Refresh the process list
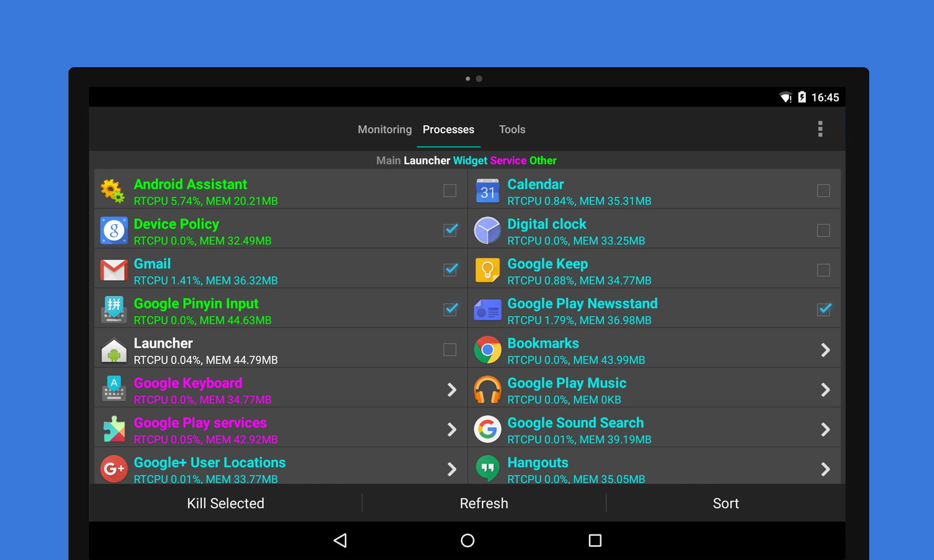This screenshot has width=934, height=560. click(484, 503)
